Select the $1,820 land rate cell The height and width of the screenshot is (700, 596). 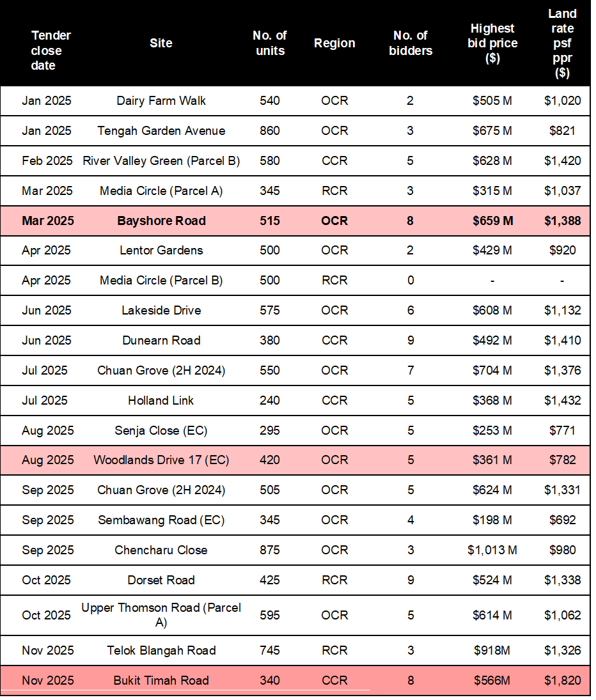562,681
